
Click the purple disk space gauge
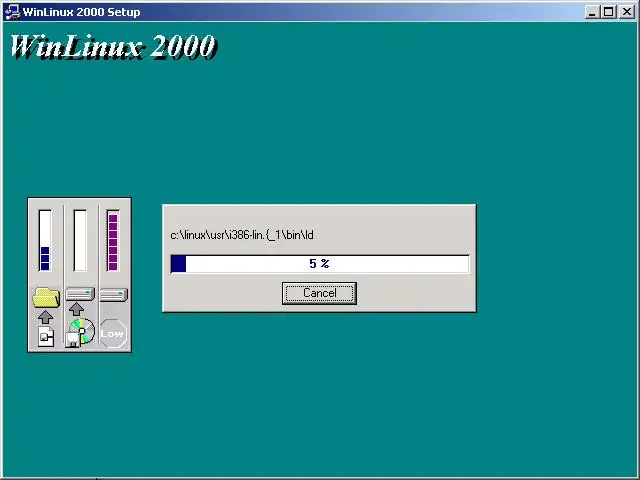coord(113,240)
